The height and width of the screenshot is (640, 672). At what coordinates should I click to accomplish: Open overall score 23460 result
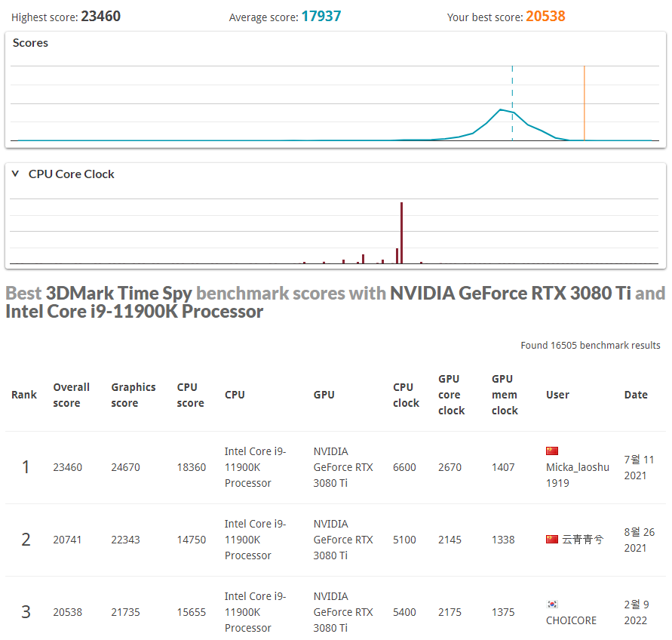(x=67, y=467)
